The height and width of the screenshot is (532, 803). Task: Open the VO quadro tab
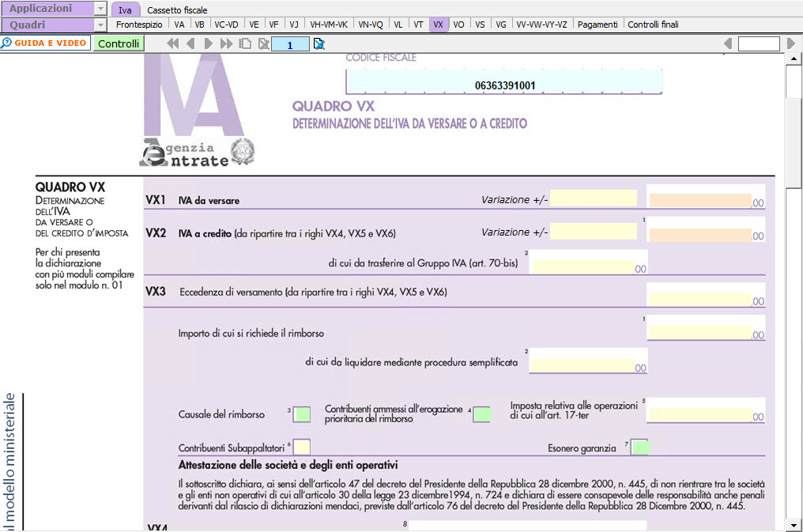click(x=459, y=25)
